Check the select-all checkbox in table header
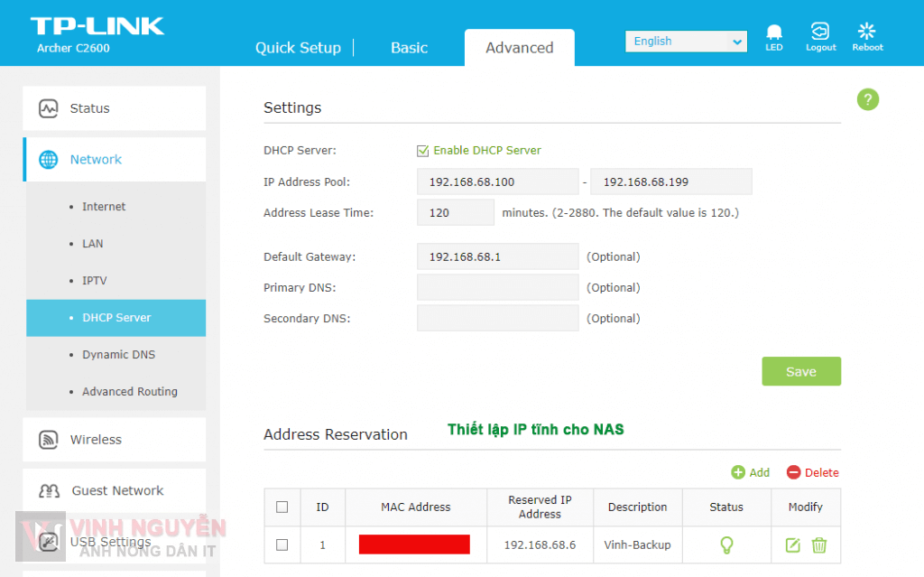924x577 pixels. [x=282, y=507]
